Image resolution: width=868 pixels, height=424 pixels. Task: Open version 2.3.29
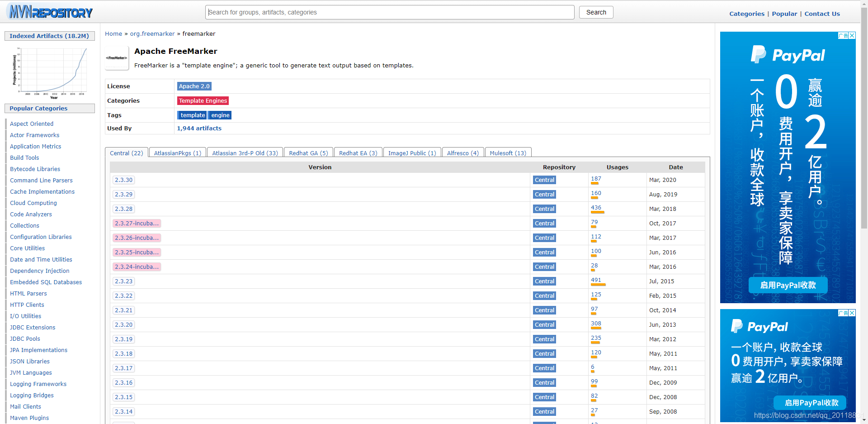point(123,194)
